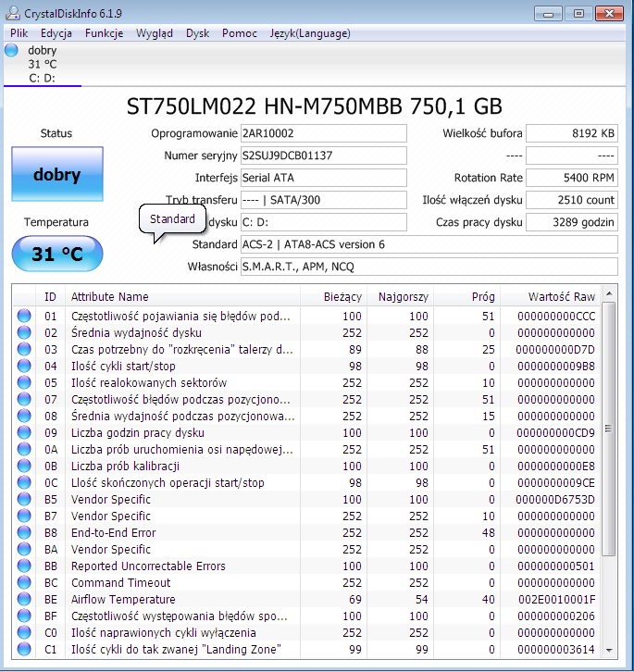Select the 'Reported Uncorrectable Errors' row text
634x672 pixels.
pyautogui.click(x=148, y=566)
